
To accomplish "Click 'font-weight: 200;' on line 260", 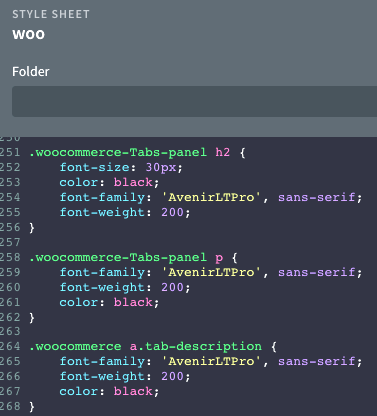I will click(x=125, y=287).
